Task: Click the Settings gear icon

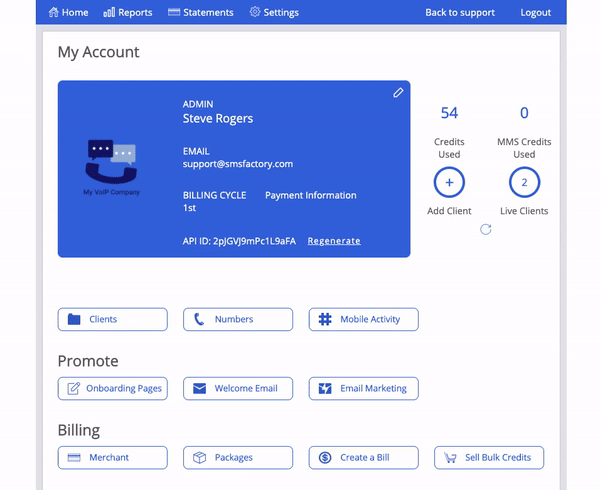Action: pos(254,12)
